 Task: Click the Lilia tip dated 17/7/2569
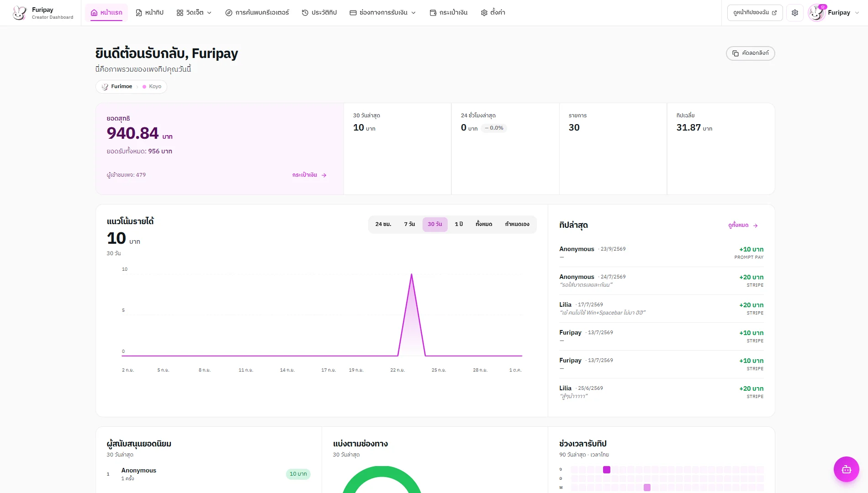tap(661, 309)
